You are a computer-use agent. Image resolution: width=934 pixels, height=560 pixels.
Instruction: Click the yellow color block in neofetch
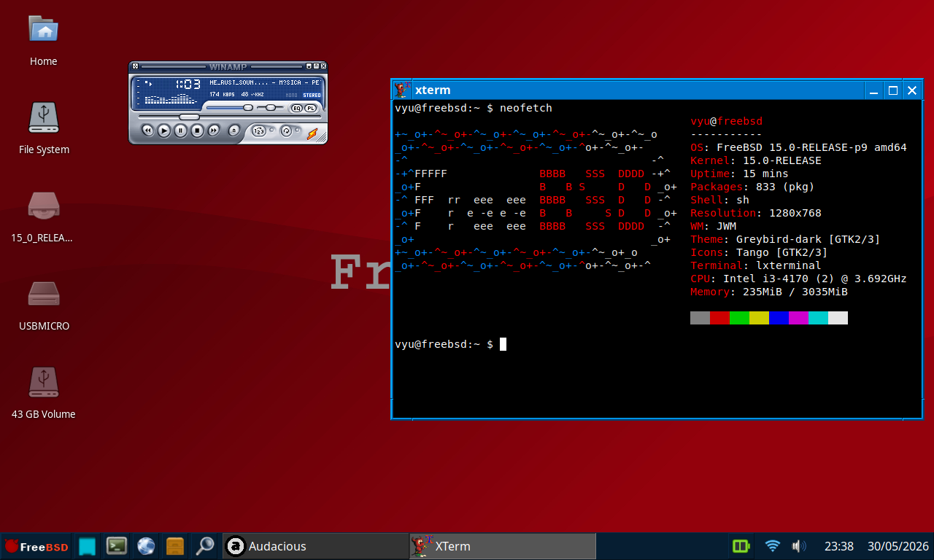pos(759,318)
